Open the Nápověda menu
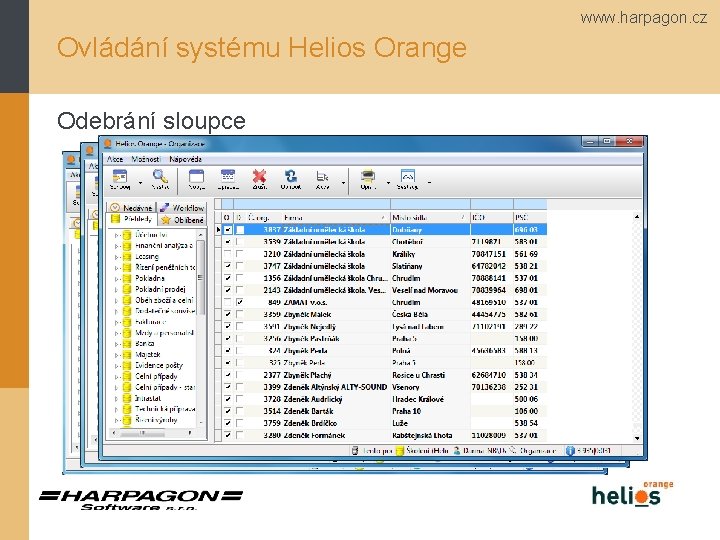Image resolution: width=720 pixels, height=540 pixels. click(186, 159)
